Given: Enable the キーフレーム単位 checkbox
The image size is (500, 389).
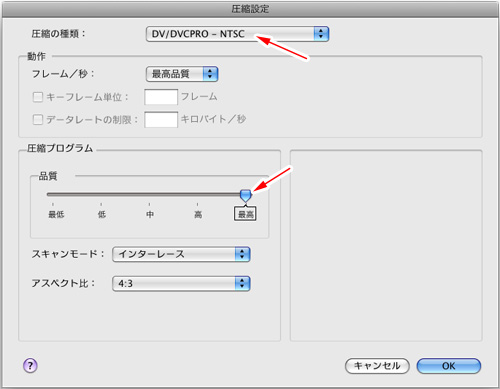Looking at the screenshot, I should pyautogui.click(x=38, y=97).
